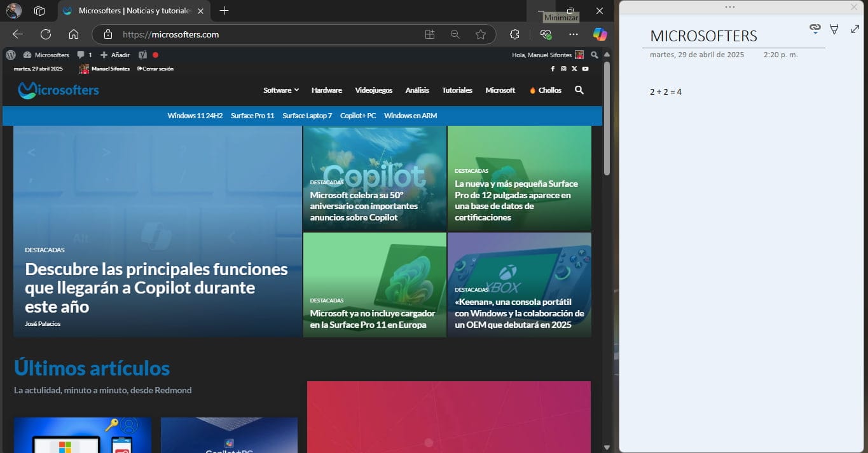Click the browser refresh button
The height and width of the screenshot is (453, 868).
tap(46, 34)
